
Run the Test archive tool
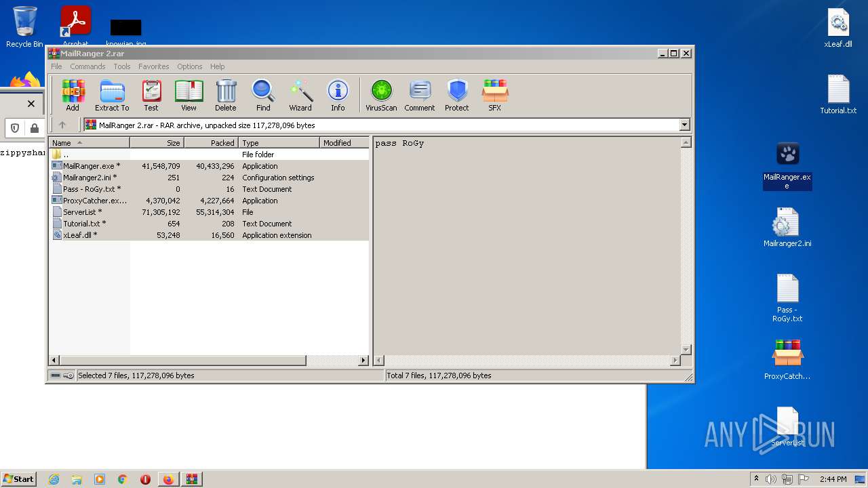click(x=151, y=95)
